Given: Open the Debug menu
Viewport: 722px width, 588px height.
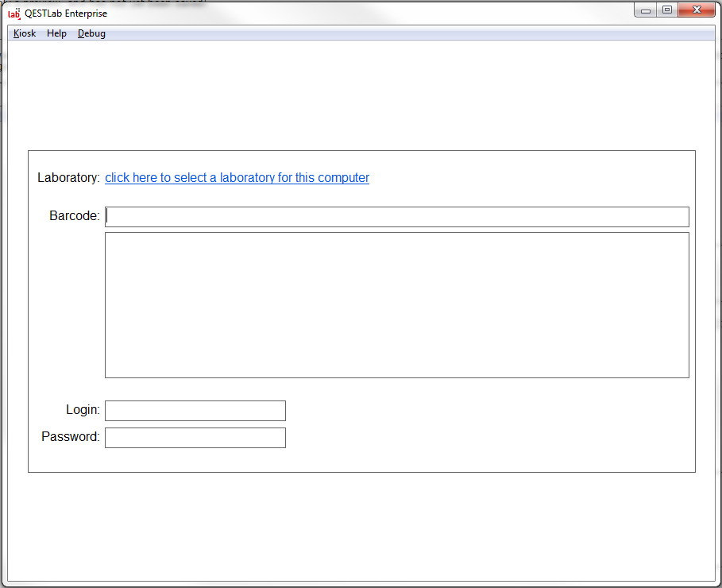Looking at the screenshot, I should (x=91, y=33).
